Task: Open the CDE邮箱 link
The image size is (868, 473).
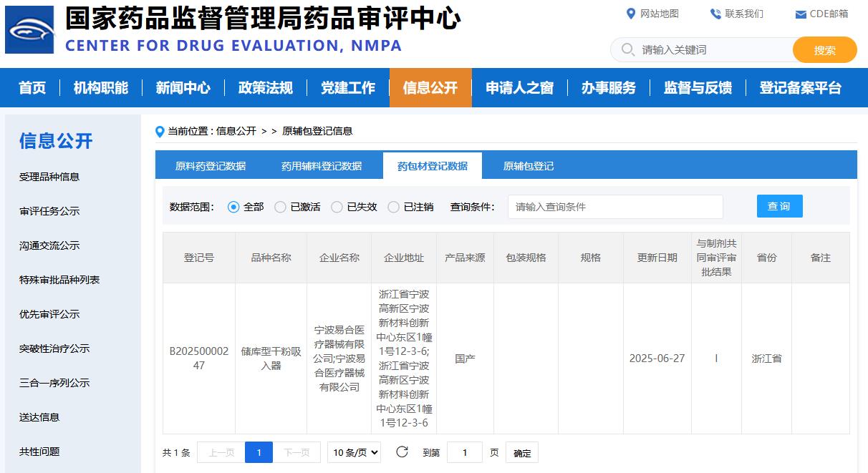Action: (829, 14)
